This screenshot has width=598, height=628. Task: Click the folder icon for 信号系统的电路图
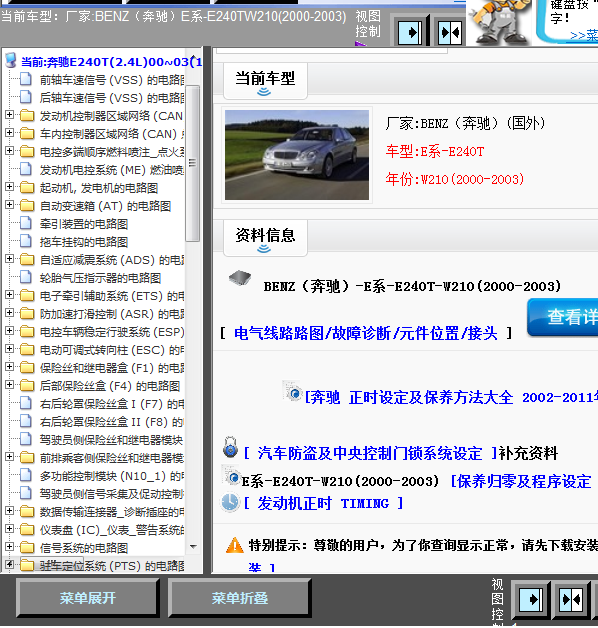click(x=27, y=547)
